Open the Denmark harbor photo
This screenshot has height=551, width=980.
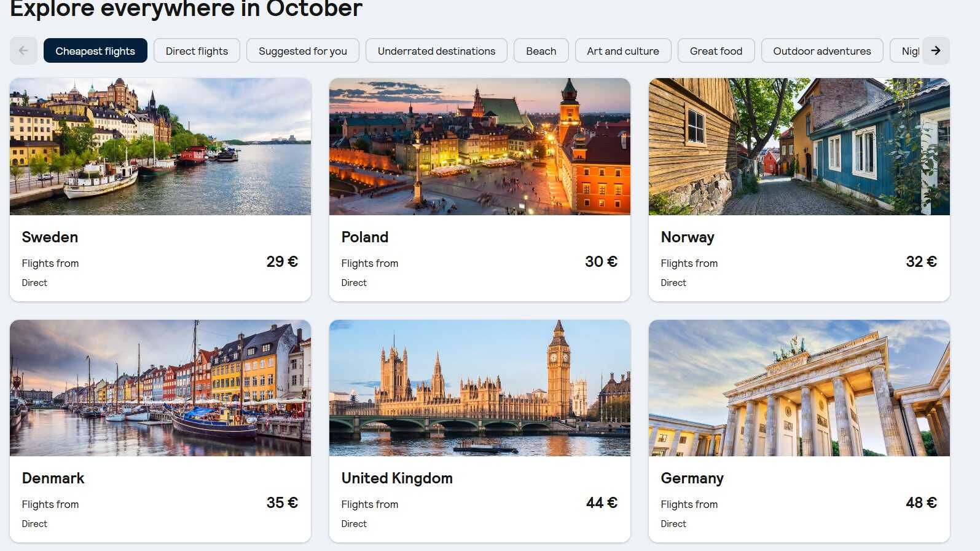160,388
